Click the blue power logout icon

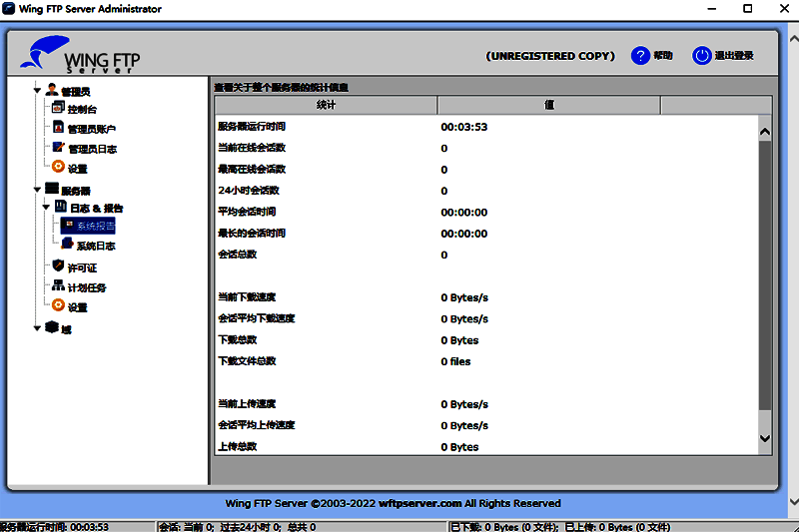point(702,56)
